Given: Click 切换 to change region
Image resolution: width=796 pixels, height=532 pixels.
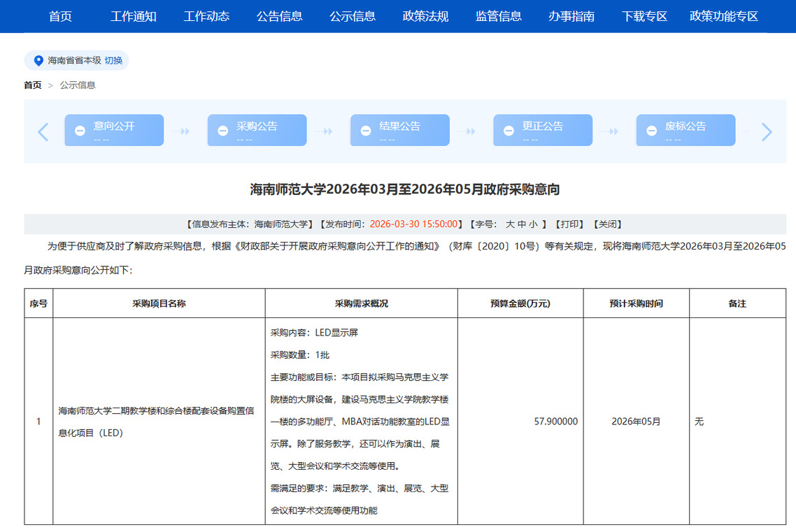Looking at the screenshot, I should tap(113, 61).
